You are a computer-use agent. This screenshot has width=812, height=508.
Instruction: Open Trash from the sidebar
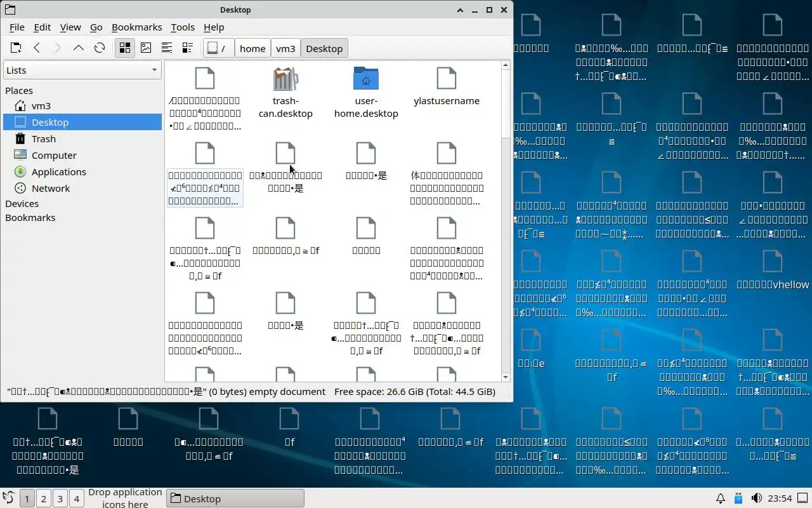(x=82, y=138)
